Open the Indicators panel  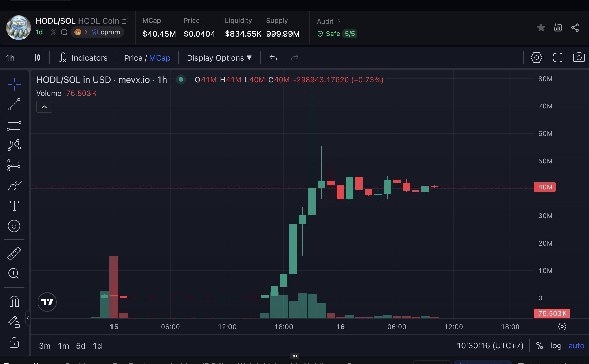click(83, 58)
